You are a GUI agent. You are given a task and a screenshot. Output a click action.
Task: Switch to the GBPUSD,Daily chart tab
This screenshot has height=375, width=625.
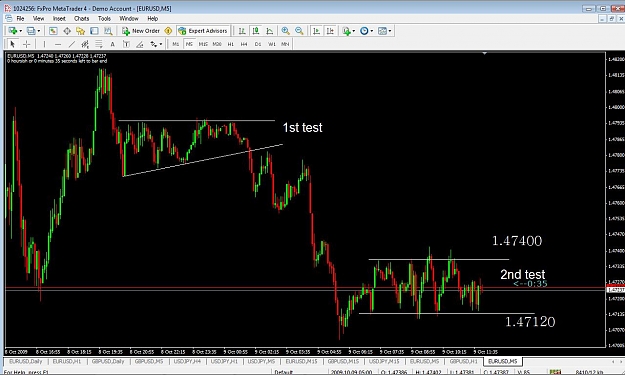point(108,361)
